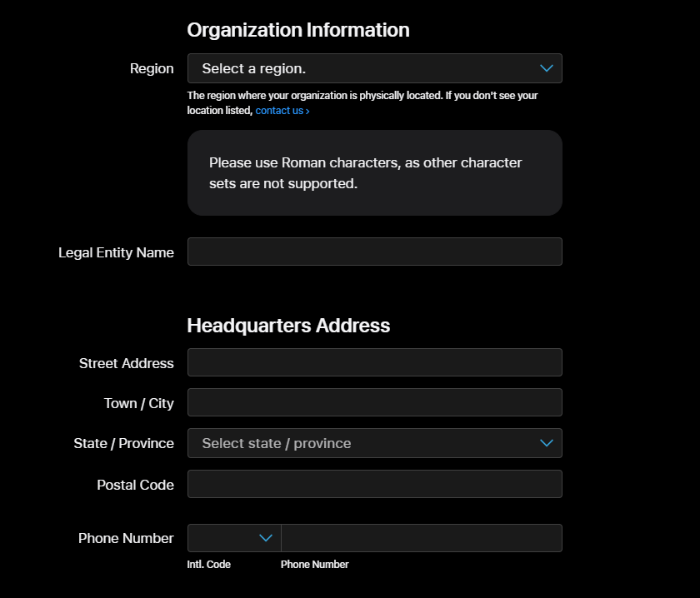700x598 pixels.
Task: Click the Legal Entity Name label
Action: [x=116, y=252]
